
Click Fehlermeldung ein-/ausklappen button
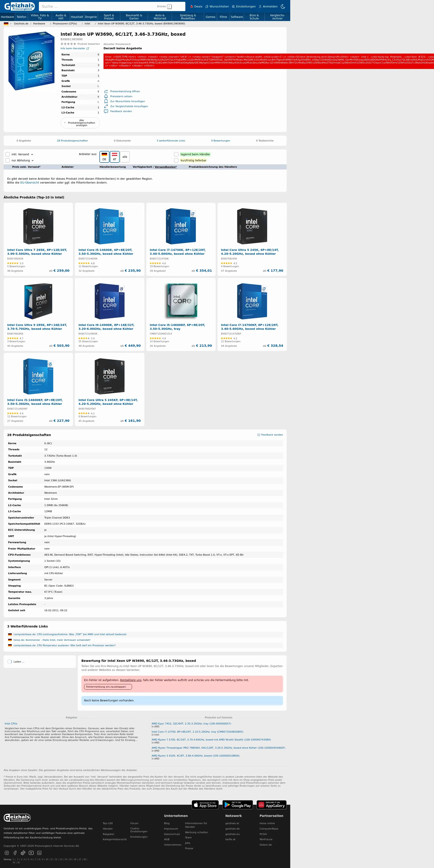pos(108,687)
